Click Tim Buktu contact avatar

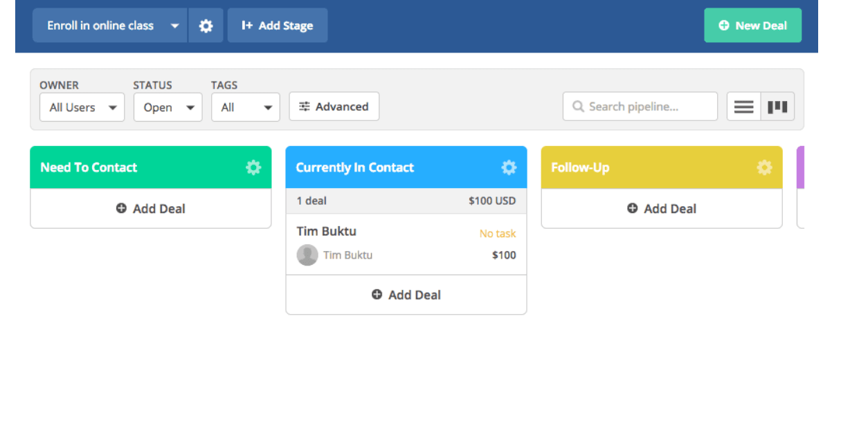307,255
